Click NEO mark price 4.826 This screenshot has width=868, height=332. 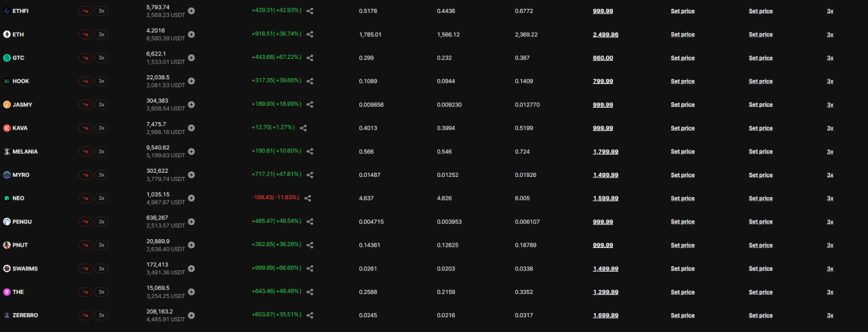(445, 198)
